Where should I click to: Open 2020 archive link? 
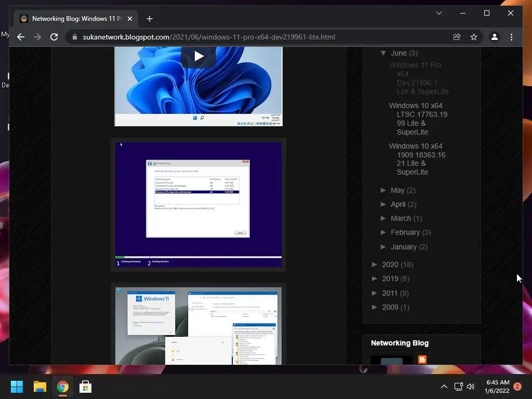[390, 264]
